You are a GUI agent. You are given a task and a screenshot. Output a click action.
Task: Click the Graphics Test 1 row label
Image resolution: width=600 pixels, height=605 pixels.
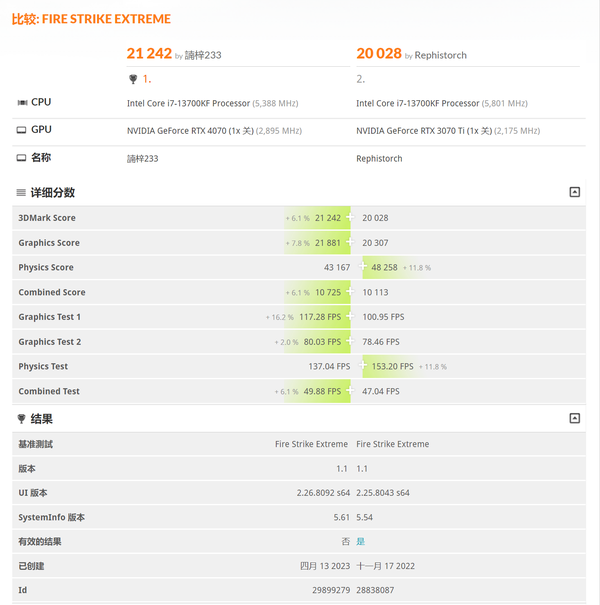[x=49, y=317]
